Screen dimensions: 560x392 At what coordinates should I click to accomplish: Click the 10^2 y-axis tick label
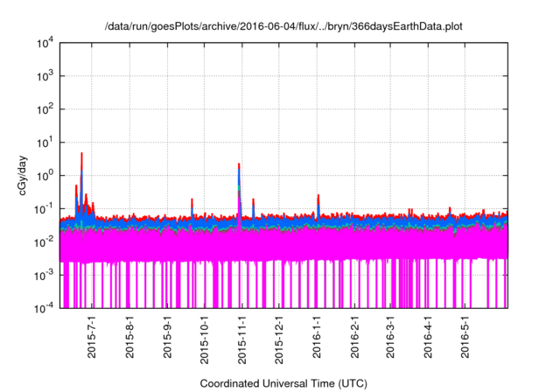pyautogui.click(x=45, y=109)
